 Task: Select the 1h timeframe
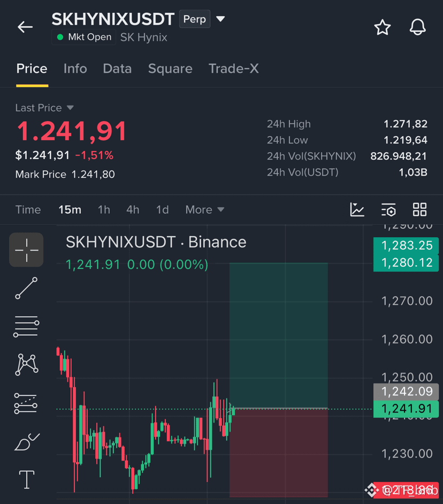pyautogui.click(x=104, y=209)
